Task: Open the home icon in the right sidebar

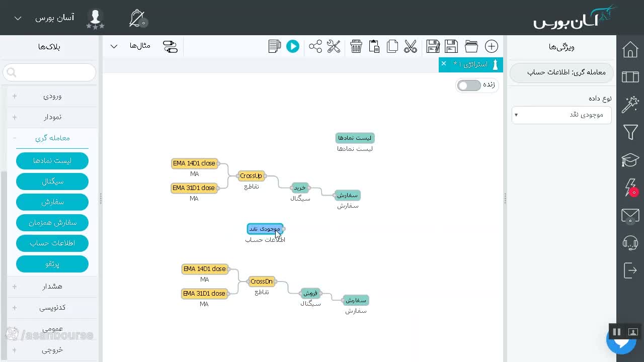Action: (x=630, y=50)
